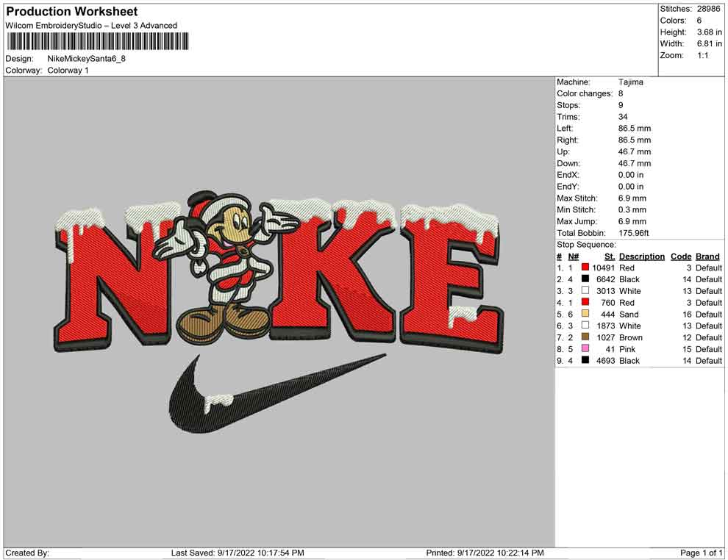This screenshot has width=728, height=560.
Task: Click the Up value 46.7 mm
Action: (x=634, y=151)
